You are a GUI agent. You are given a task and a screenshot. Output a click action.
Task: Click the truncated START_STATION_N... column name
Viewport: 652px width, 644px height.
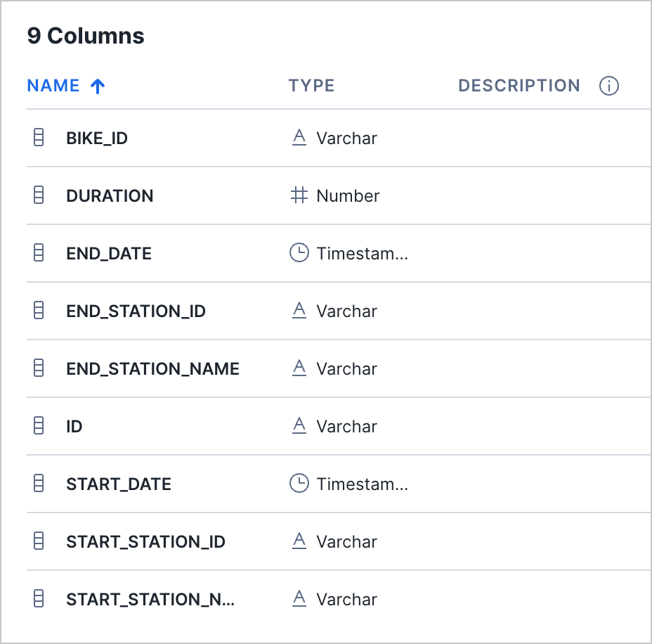(150, 600)
